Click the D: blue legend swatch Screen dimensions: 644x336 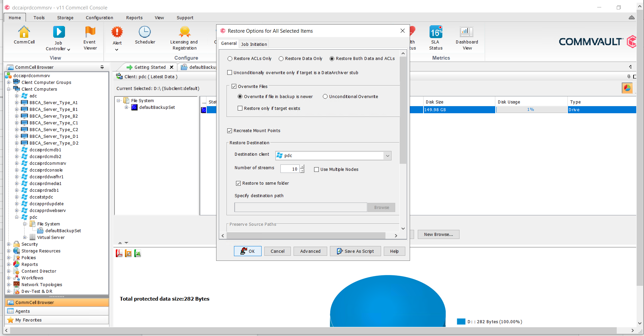pyautogui.click(x=461, y=322)
